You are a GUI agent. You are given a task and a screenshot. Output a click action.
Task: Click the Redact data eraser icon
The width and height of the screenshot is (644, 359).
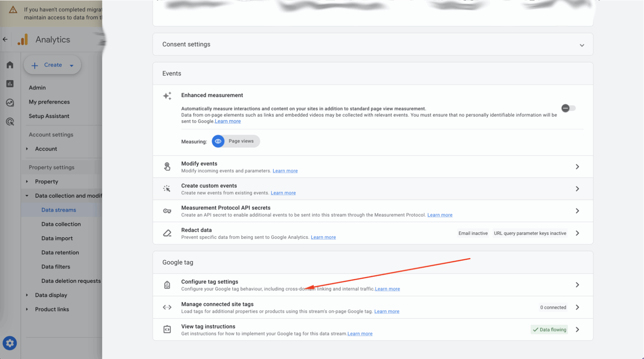pos(167,233)
